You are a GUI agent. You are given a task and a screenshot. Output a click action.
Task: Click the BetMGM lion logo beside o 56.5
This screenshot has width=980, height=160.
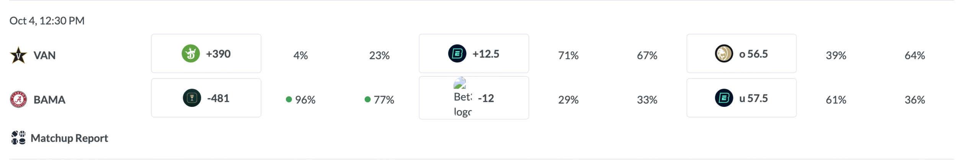tap(723, 53)
